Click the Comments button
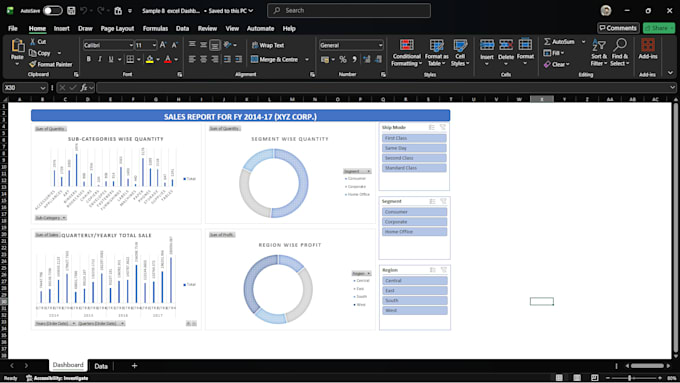This screenshot has width=680, height=383. (618, 28)
